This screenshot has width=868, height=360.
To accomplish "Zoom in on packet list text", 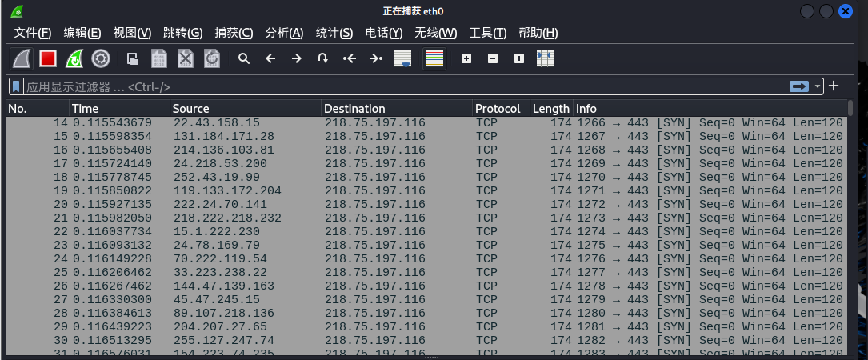I will [x=466, y=58].
